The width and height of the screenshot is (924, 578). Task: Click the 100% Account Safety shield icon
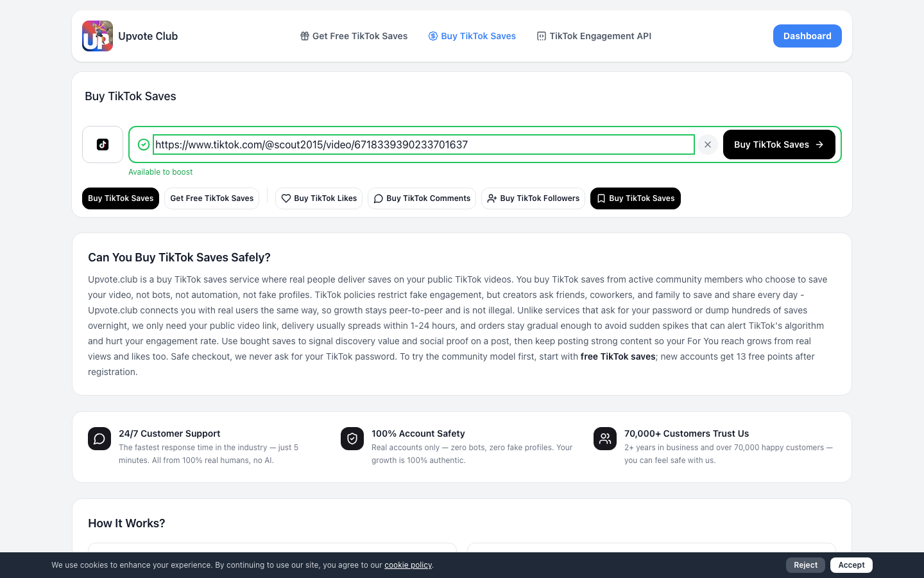(x=352, y=439)
